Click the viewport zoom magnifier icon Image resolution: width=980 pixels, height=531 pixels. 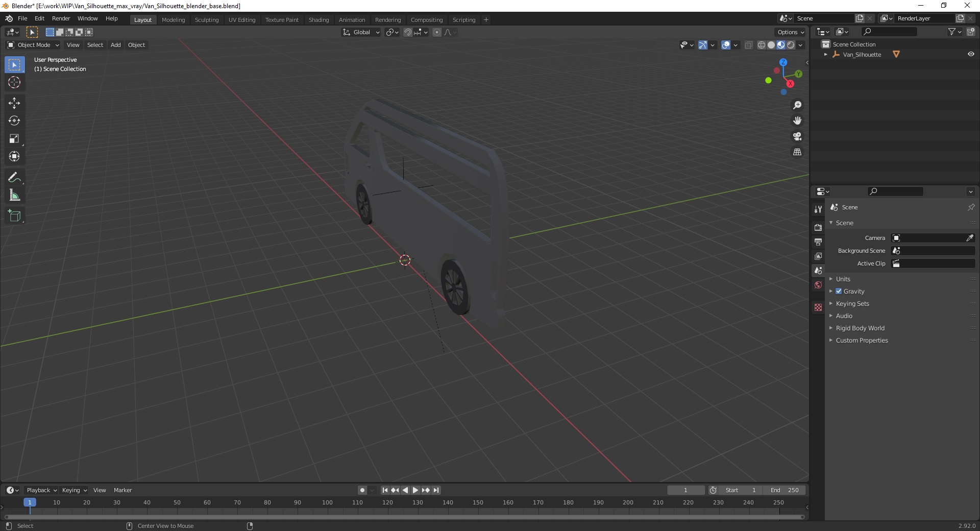(x=797, y=105)
